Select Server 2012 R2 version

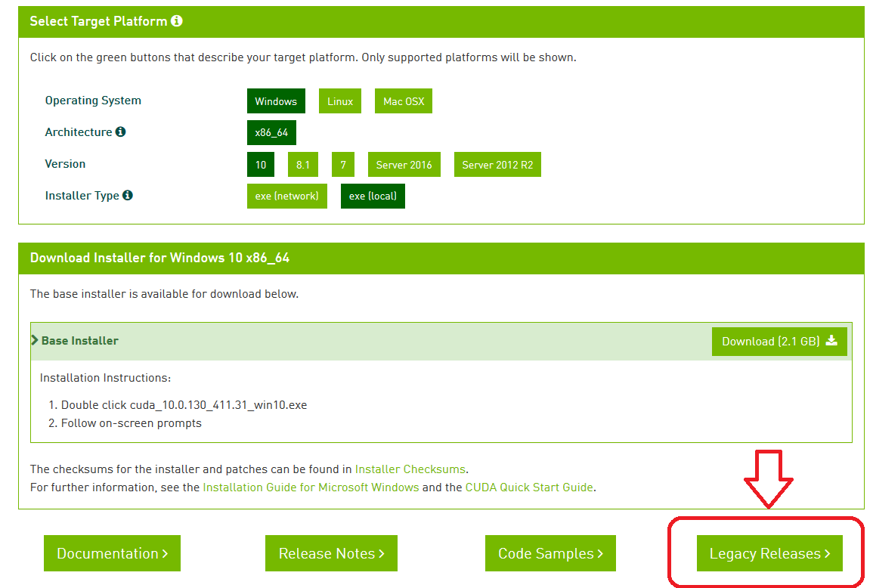pyautogui.click(x=498, y=164)
